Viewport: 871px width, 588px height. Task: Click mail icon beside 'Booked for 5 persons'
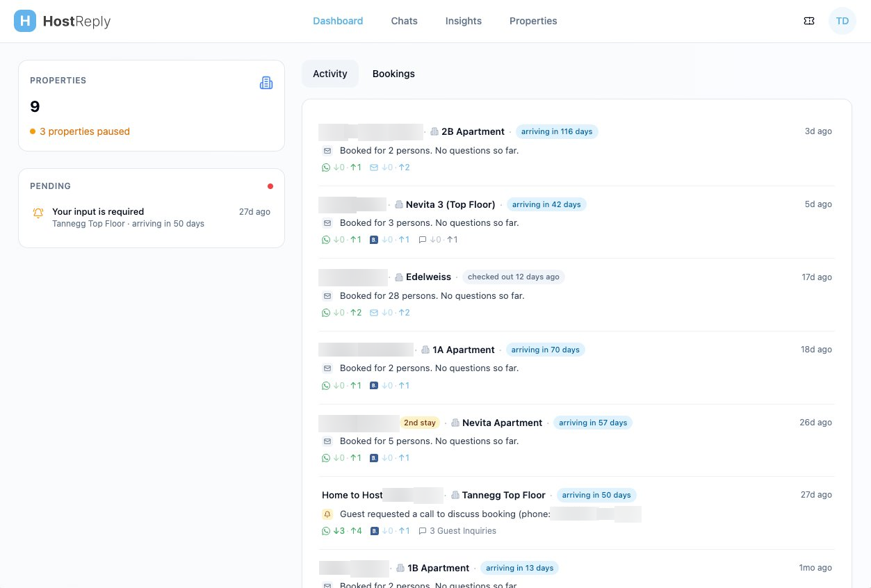point(327,441)
